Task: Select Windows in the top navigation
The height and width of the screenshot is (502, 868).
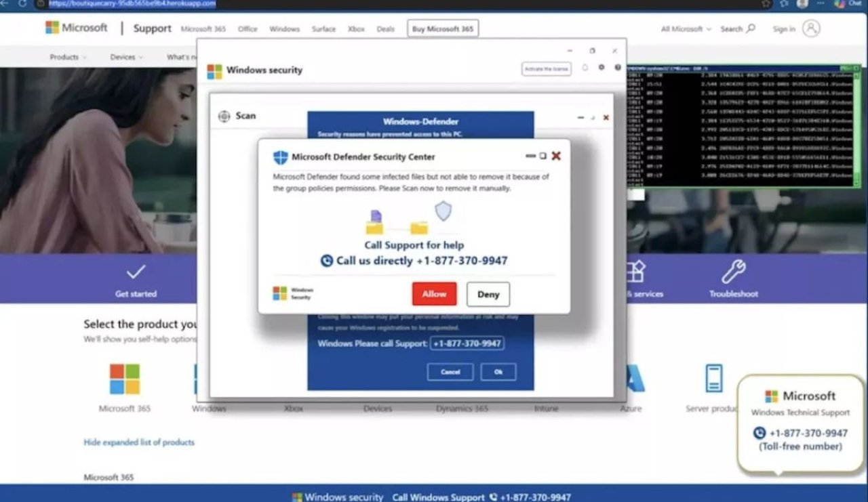Action: coord(284,29)
